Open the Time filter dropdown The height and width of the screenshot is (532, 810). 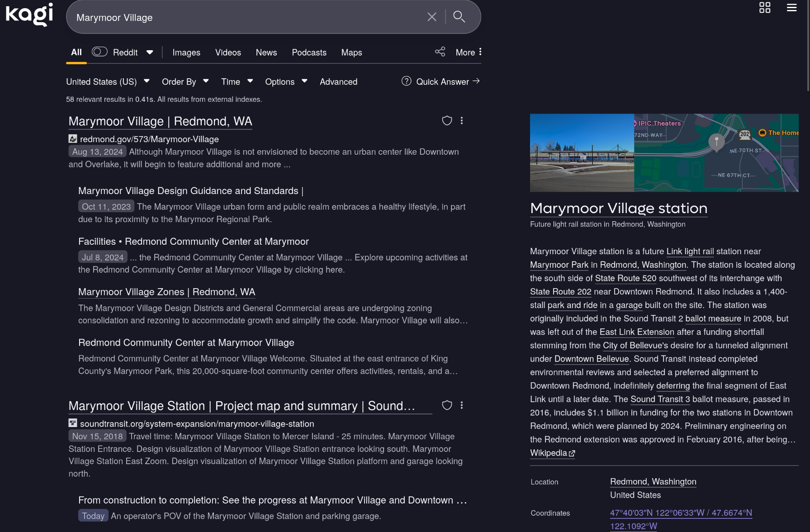[x=237, y=82]
